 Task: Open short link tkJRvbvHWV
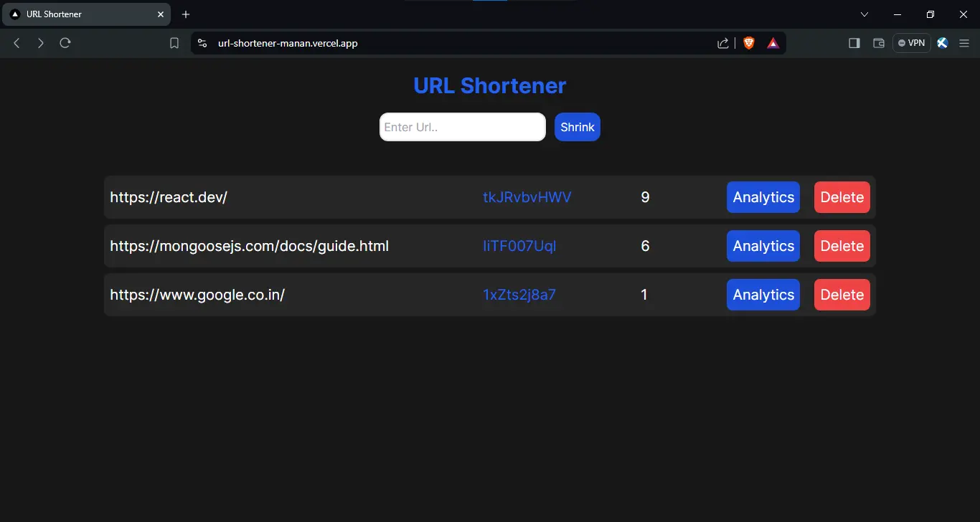tap(527, 197)
